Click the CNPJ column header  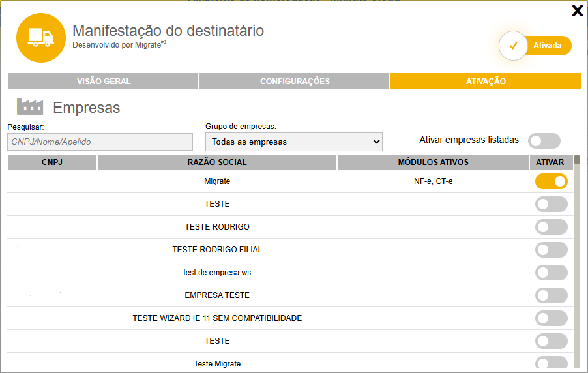[x=52, y=162]
